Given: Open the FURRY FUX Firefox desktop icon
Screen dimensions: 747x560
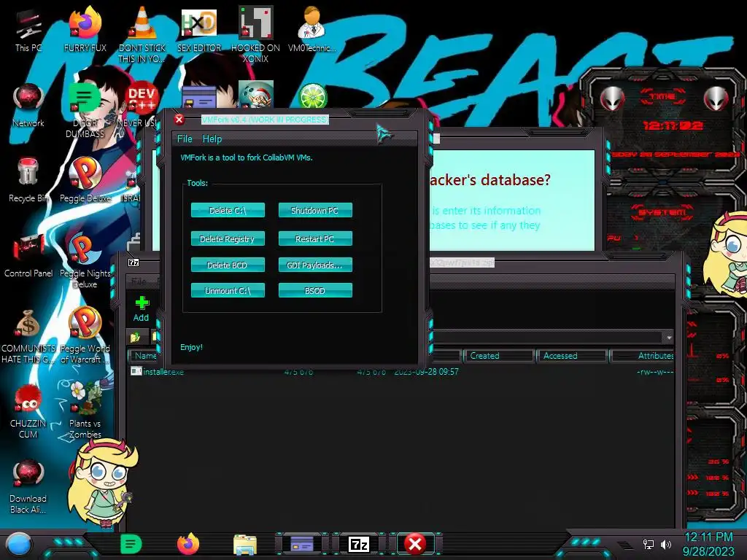Looking at the screenshot, I should pyautogui.click(x=85, y=28).
